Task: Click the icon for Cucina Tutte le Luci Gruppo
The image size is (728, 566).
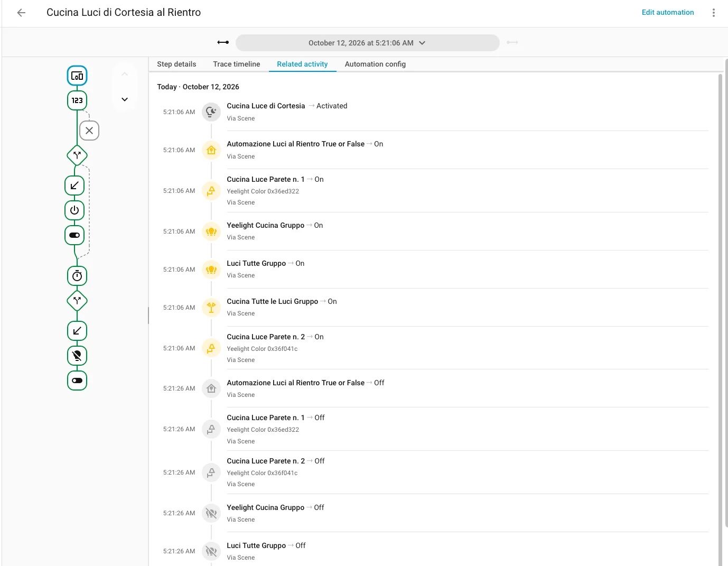Action: click(211, 308)
